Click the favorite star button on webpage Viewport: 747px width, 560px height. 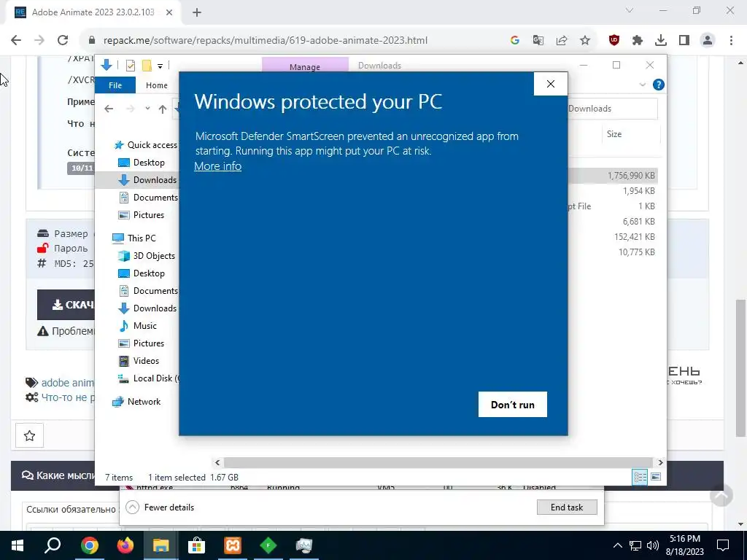point(29,435)
